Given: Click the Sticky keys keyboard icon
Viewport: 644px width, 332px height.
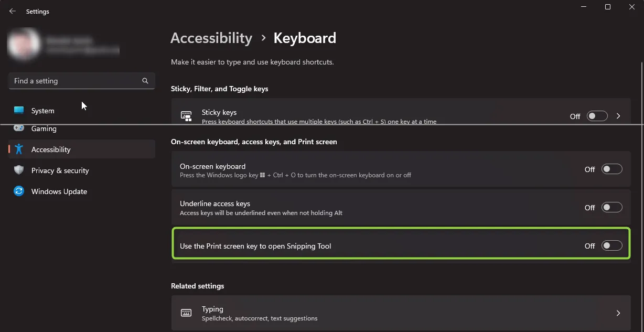Looking at the screenshot, I should [186, 116].
